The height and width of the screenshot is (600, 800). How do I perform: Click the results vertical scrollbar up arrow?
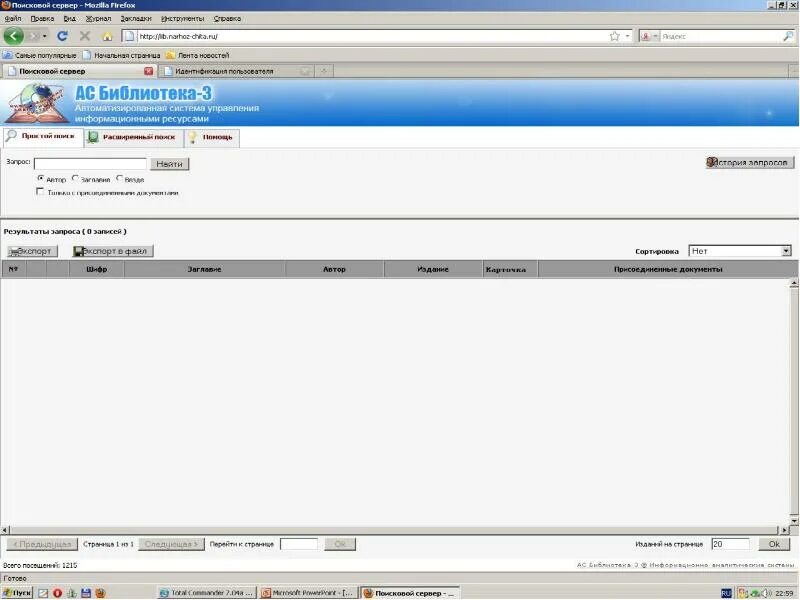(x=794, y=284)
